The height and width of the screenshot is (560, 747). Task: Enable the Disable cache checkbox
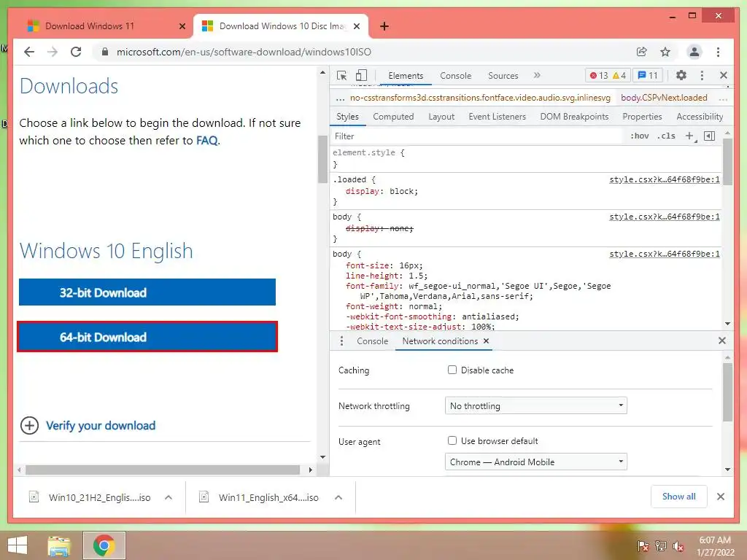pyautogui.click(x=452, y=370)
